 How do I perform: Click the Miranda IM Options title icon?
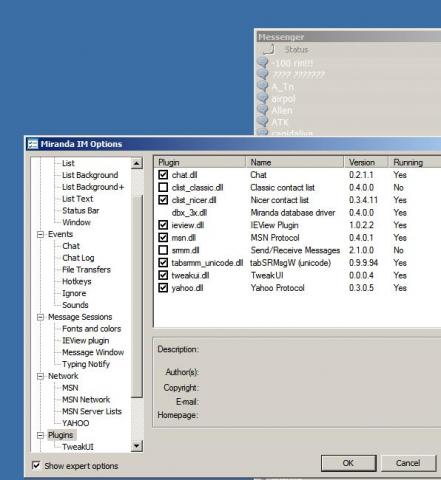click(x=33, y=144)
